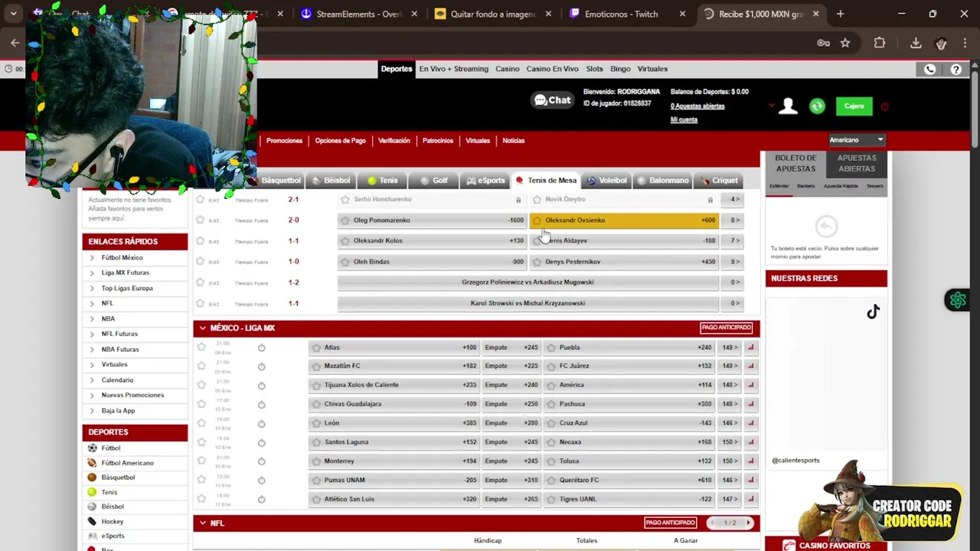Screen dimensions: 980x551
Task: Click the back arrow in browser toolbar
Action: tap(15, 43)
